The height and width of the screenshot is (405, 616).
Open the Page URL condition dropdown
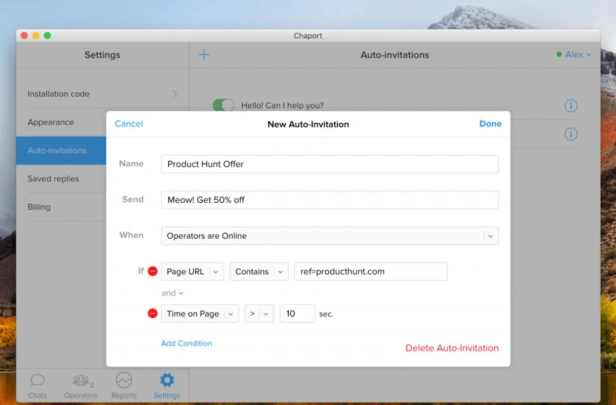pyautogui.click(x=192, y=271)
